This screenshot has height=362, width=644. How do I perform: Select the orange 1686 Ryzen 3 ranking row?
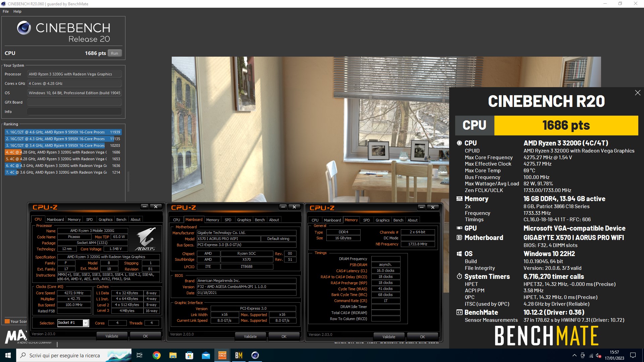click(x=63, y=152)
